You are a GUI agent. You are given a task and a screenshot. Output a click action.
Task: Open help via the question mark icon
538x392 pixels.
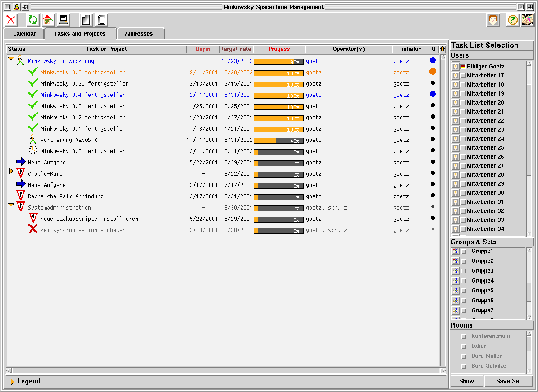(x=512, y=20)
